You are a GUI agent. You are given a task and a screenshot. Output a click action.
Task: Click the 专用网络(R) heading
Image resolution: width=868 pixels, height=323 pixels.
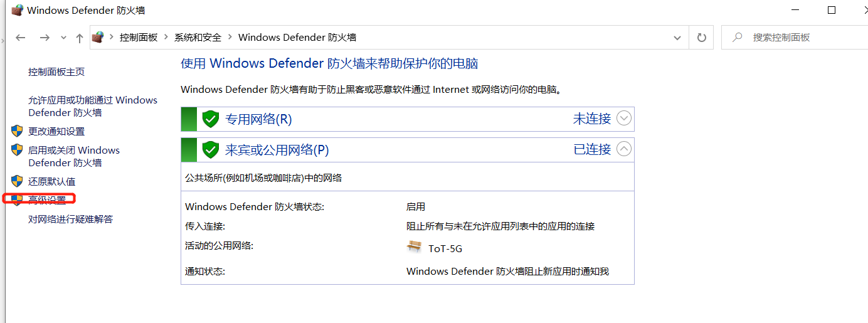click(x=258, y=119)
